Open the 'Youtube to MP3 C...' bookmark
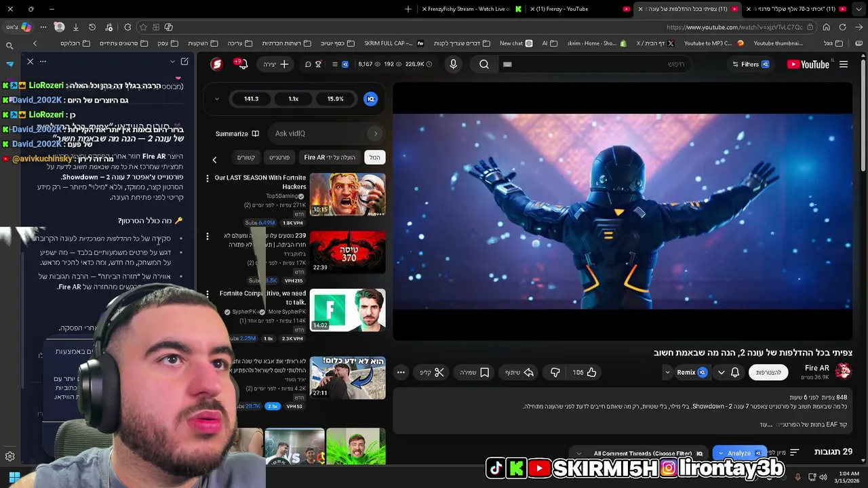 [713, 43]
